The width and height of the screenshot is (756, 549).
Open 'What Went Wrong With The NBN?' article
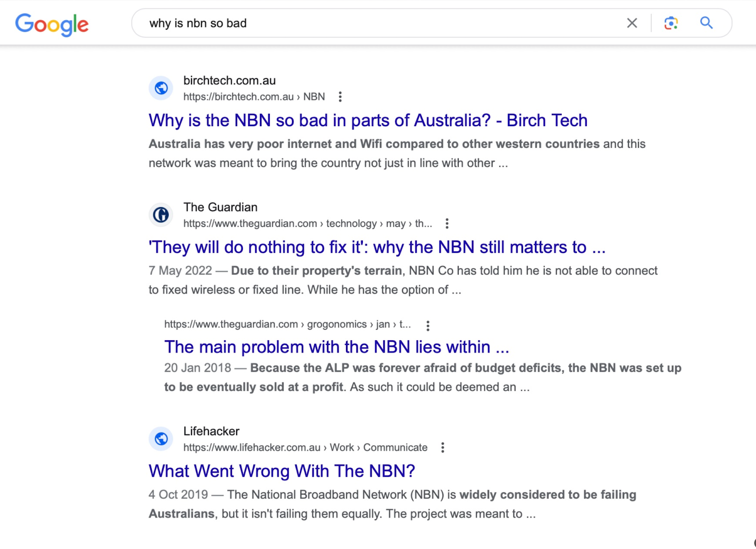point(282,471)
